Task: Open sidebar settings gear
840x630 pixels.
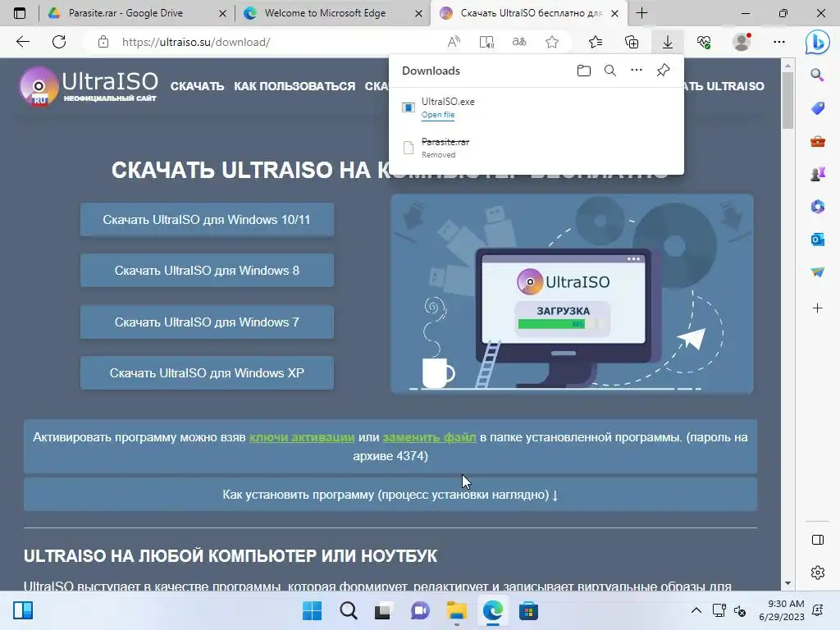Action: pos(818,573)
